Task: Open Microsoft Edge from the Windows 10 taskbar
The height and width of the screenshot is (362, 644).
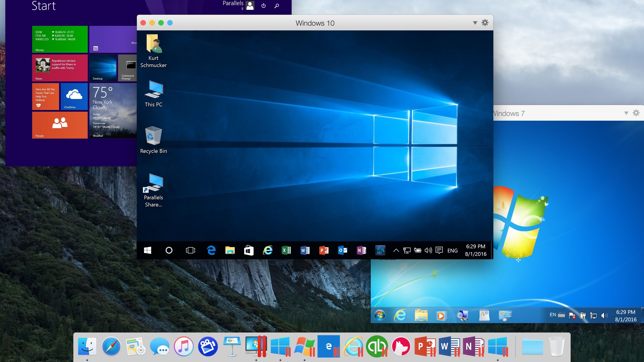Action: [x=211, y=250]
